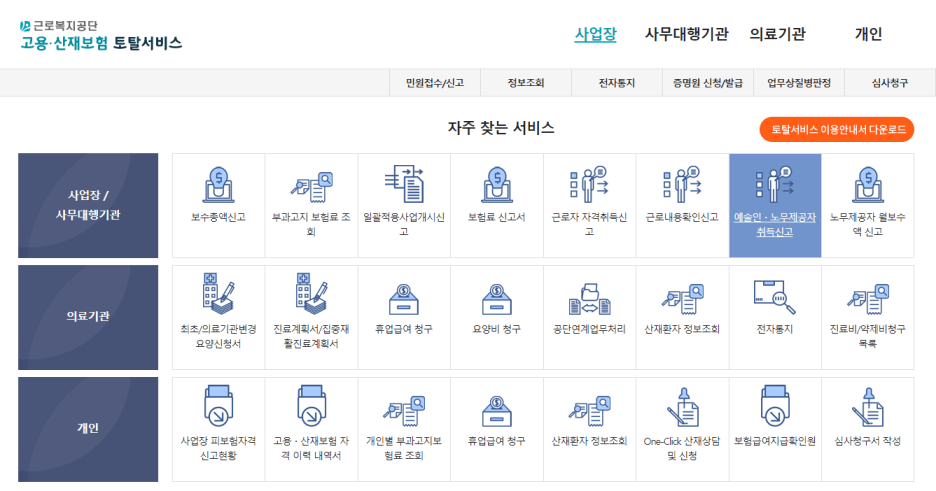
Task: Open the 보험료 신고서 icon
Action: pyautogui.click(x=497, y=185)
